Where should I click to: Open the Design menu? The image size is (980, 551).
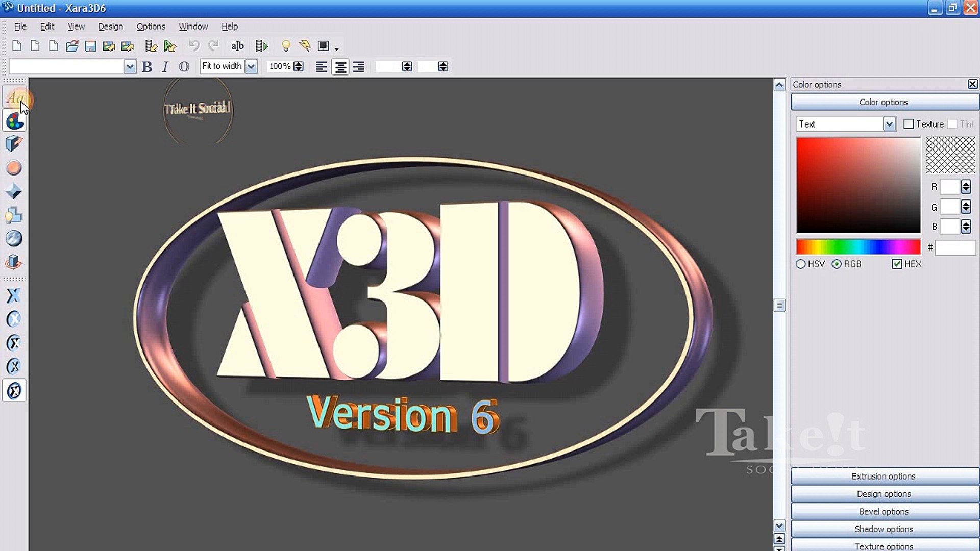[110, 27]
